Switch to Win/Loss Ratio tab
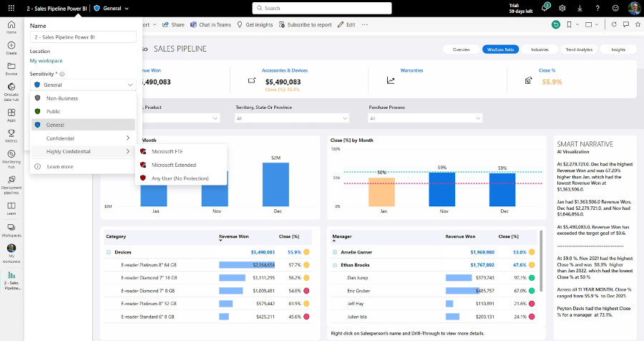The height and width of the screenshot is (341, 644). (500, 49)
